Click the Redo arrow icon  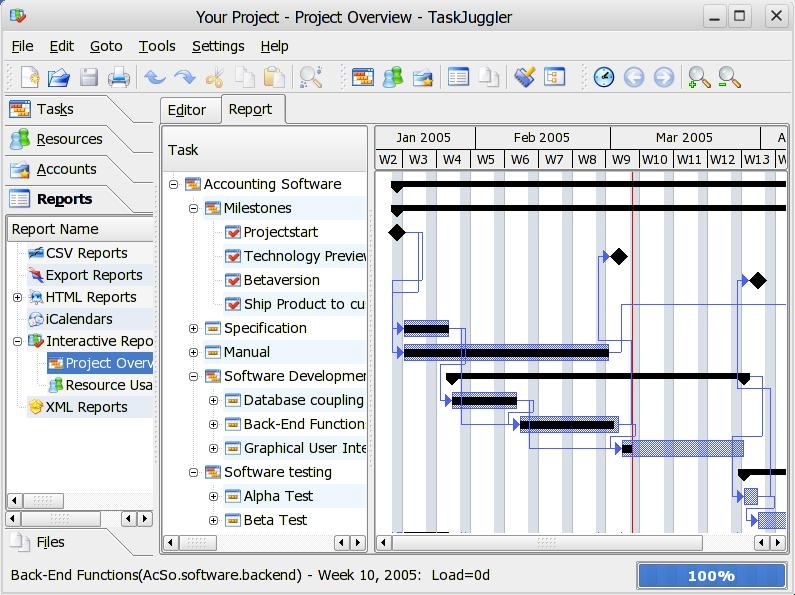[x=185, y=78]
